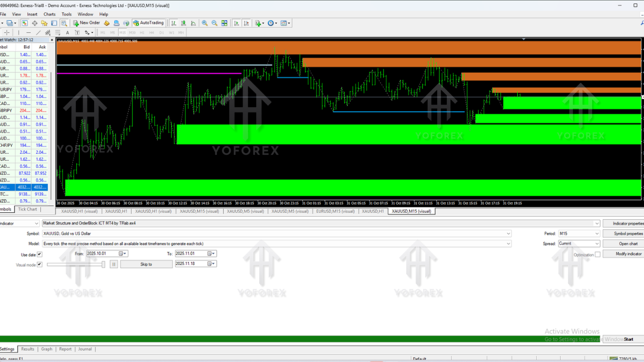Expand the From date picker
Screen dimensions: 644x362
(124, 253)
